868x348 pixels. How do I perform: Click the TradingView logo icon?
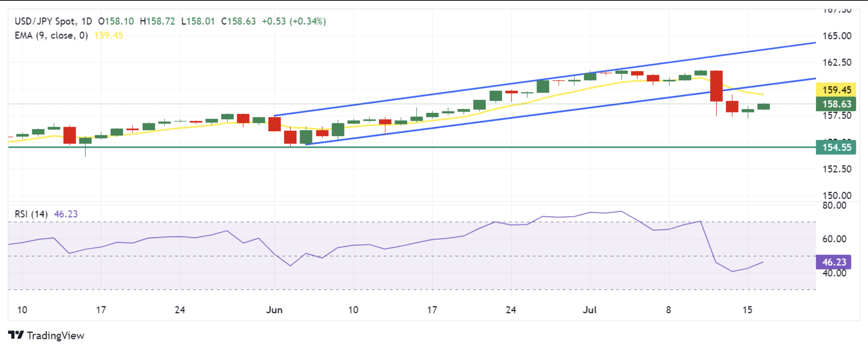16,334
